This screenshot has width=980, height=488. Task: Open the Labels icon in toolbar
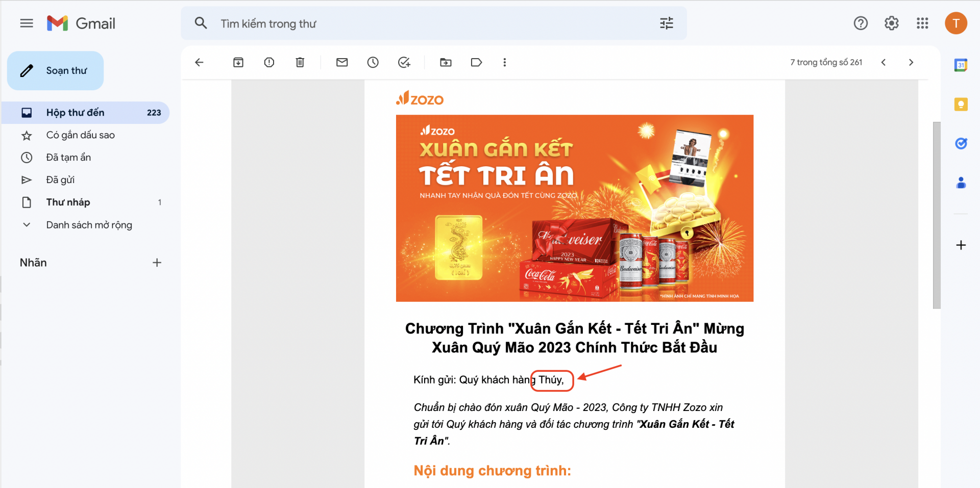point(476,62)
